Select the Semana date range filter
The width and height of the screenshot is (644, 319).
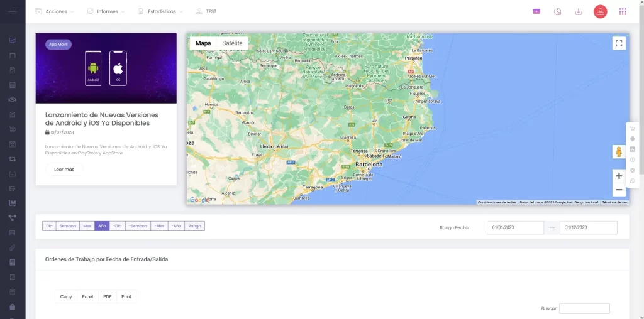click(x=68, y=226)
